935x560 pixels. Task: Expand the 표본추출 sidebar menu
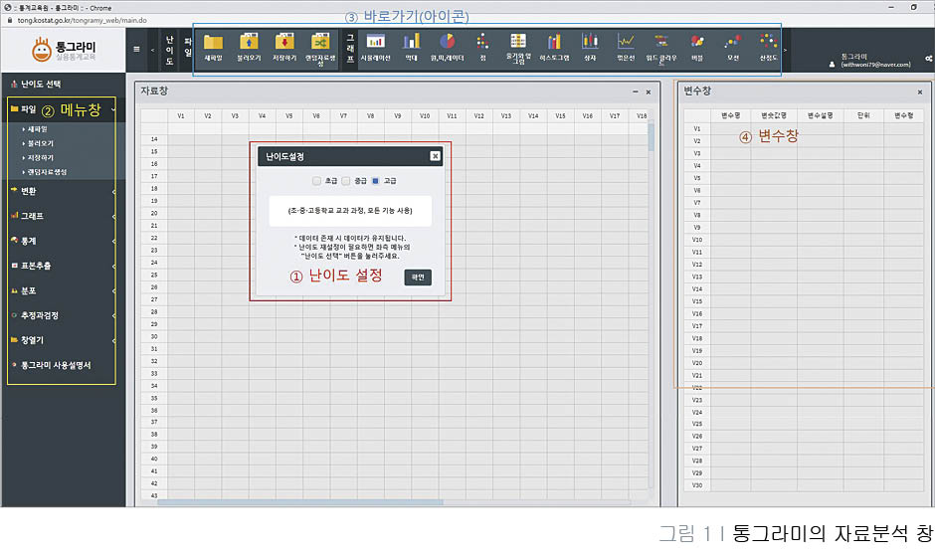(63, 266)
